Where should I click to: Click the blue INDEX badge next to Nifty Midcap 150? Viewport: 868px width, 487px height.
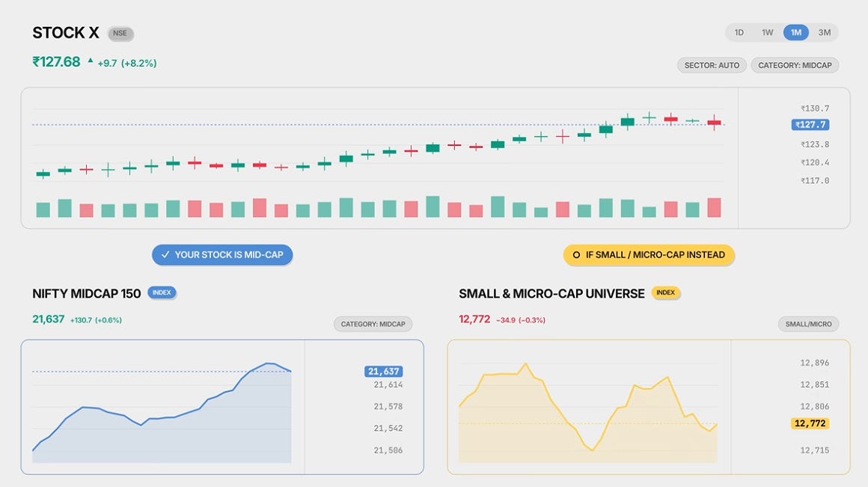point(162,292)
